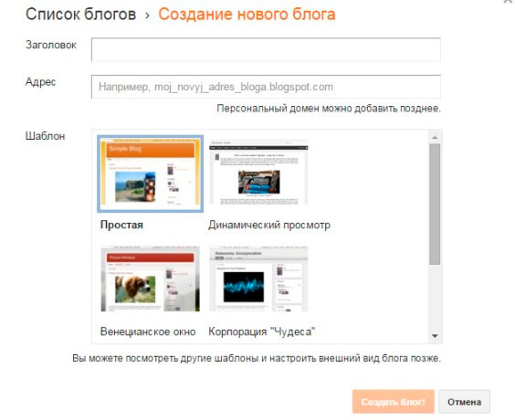
Task: Click the Создание нового блога heading
Action: (247, 15)
